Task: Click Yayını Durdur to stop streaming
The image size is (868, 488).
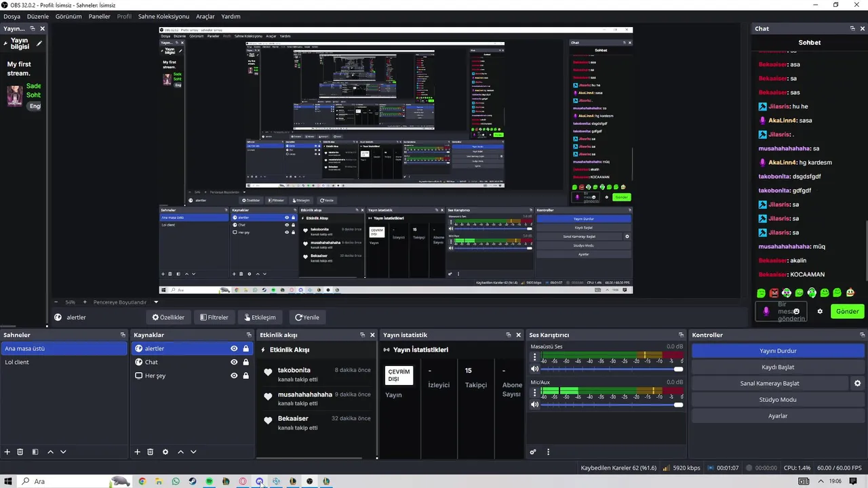Action: pyautogui.click(x=778, y=351)
